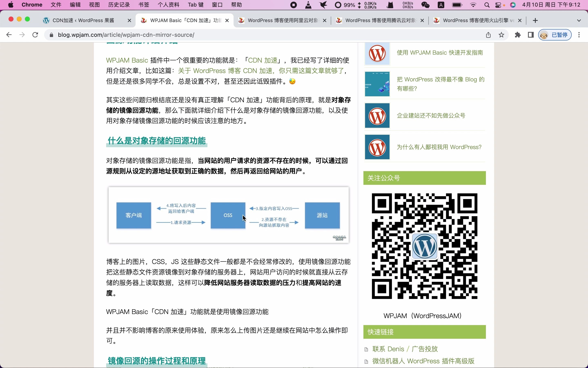Switch to CDN加速 ‹ WordPress 果酱 tab

coord(83,20)
